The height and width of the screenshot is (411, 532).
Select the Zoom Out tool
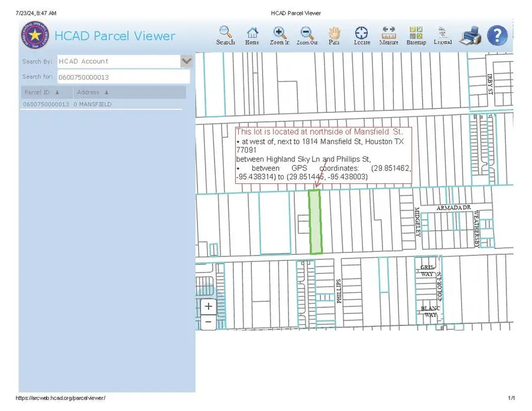coord(306,35)
